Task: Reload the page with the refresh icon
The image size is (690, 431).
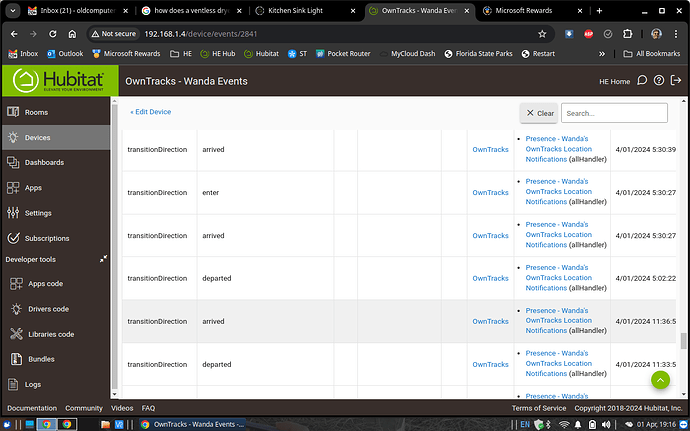Action: [53, 34]
